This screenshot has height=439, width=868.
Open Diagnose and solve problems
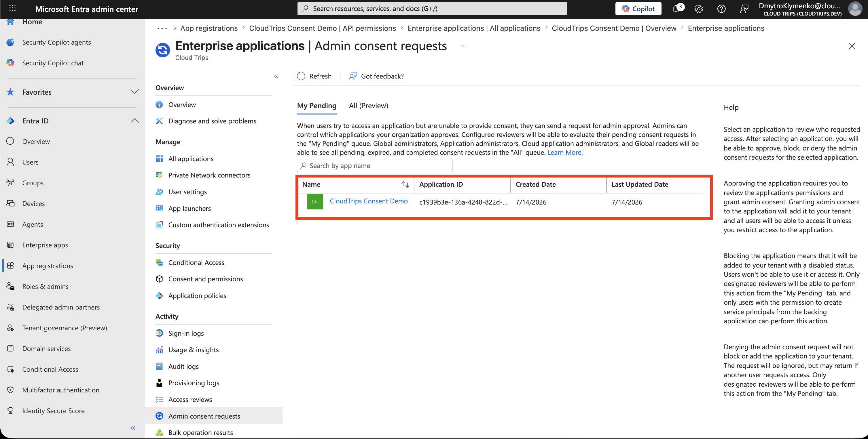coord(212,121)
